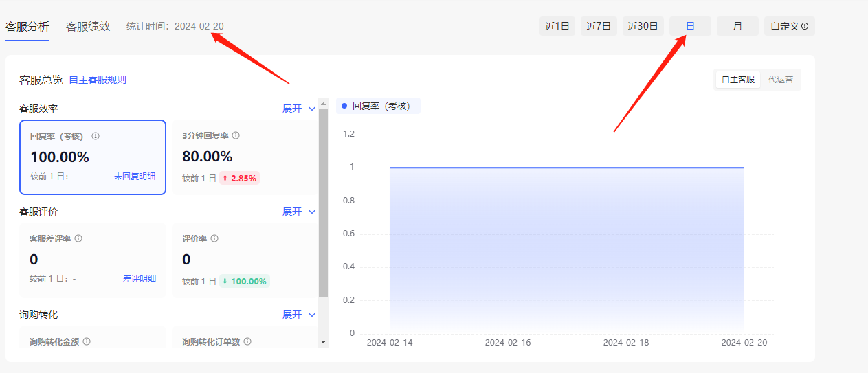Click the scrollbar down arrow in metrics panel

point(324,341)
